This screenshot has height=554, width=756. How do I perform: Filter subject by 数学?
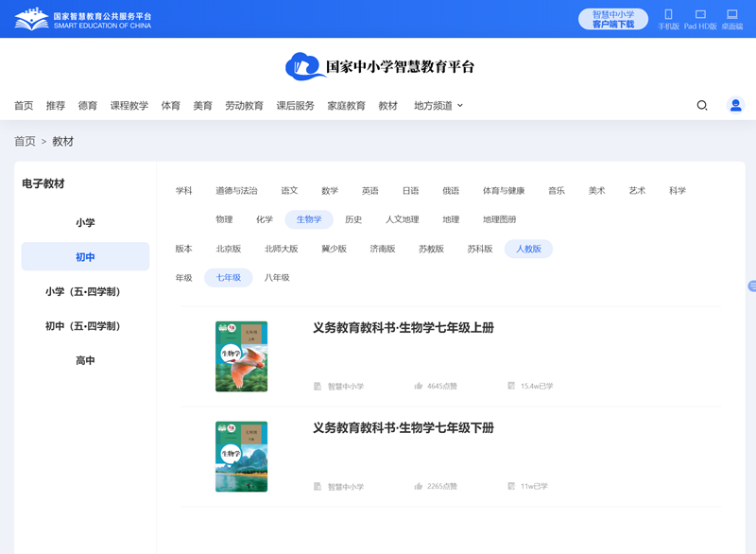click(330, 190)
